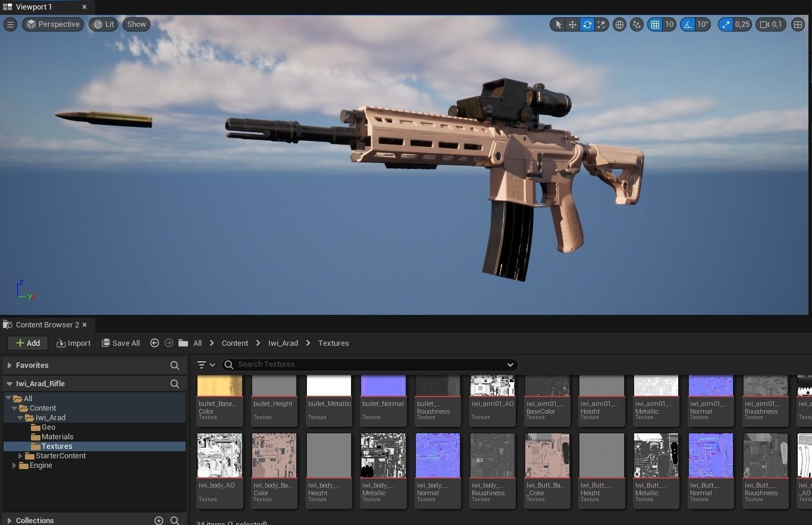This screenshot has height=525, width=812.
Task: Change the 10° rotation snap value
Action: 703,24
